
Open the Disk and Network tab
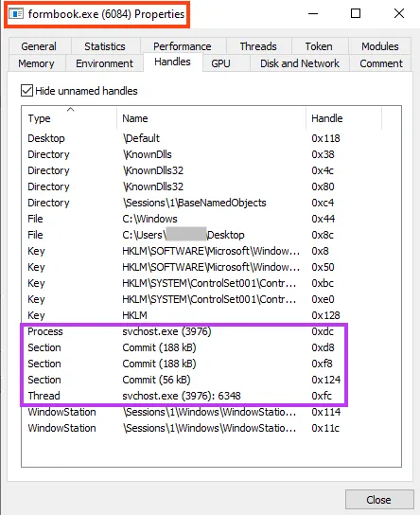click(300, 63)
